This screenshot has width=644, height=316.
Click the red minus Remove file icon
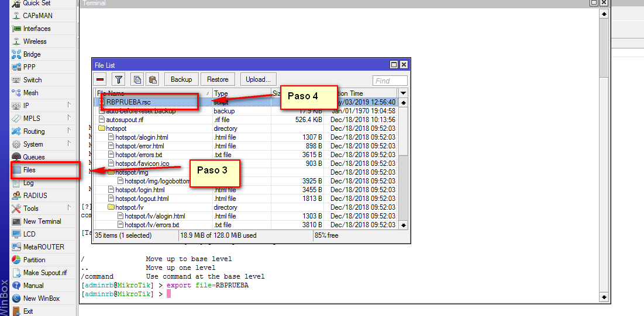[101, 79]
